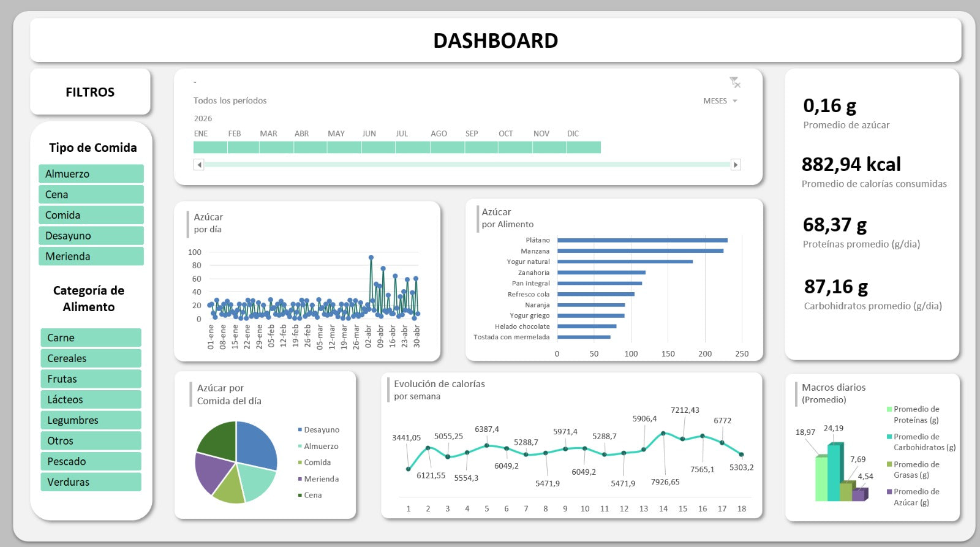980x547 pixels.
Task: Select MAY month on the timeline
Action: point(345,148)
